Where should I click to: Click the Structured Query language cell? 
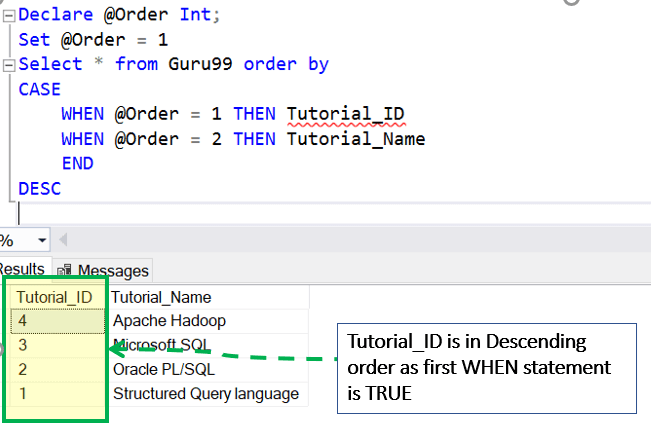[206, 393]
